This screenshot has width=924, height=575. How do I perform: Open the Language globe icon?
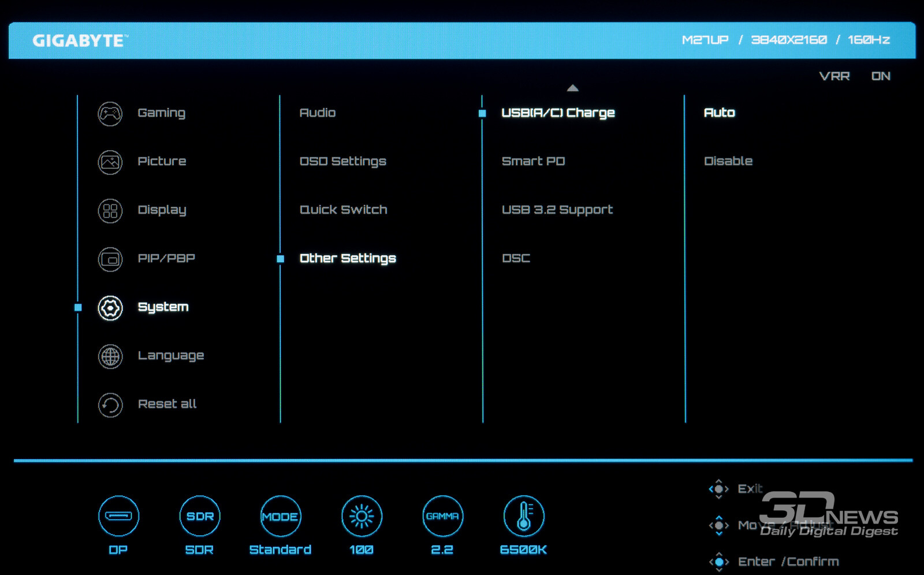[110, 356]
